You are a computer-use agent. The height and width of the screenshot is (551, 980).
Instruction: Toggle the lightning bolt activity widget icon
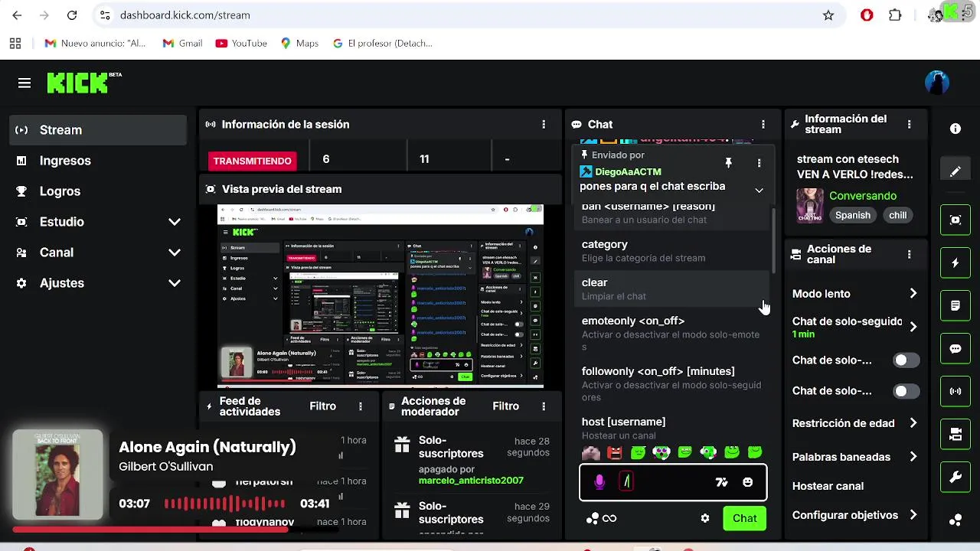click(955, 262)
